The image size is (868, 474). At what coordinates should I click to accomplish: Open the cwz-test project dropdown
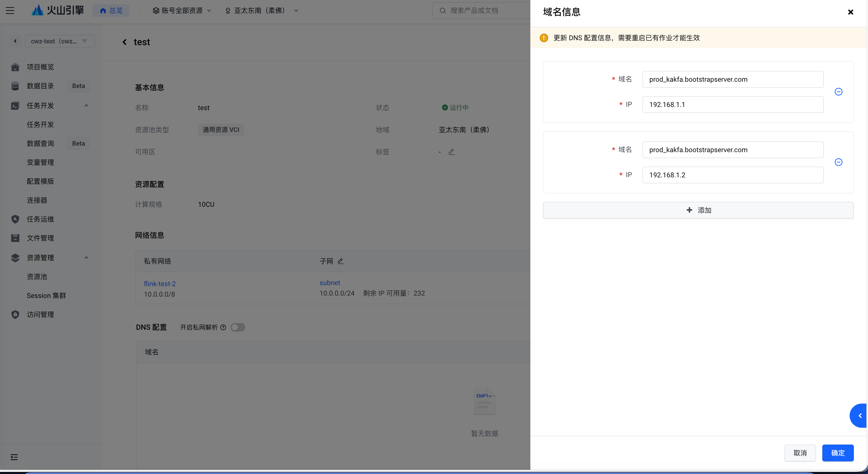tap(59, 41)
